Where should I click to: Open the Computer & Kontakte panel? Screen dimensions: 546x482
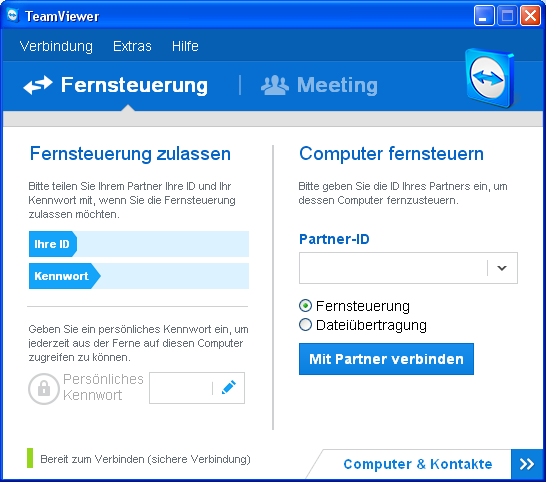pos(418,464)
